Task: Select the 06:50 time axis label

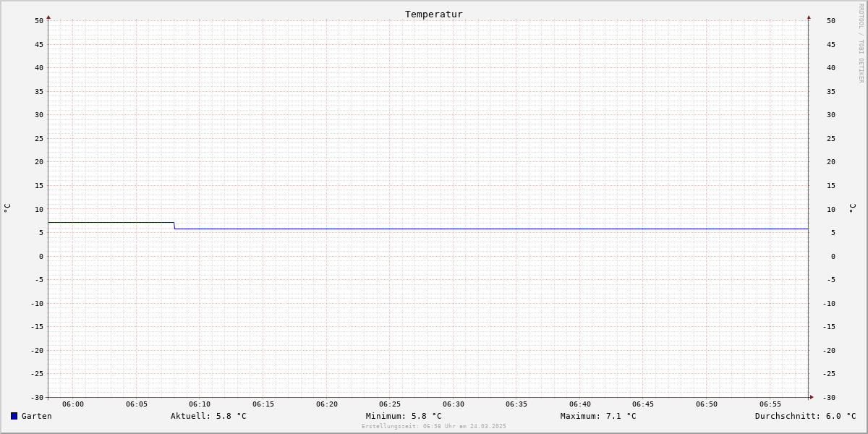Action: click(707, 404)
